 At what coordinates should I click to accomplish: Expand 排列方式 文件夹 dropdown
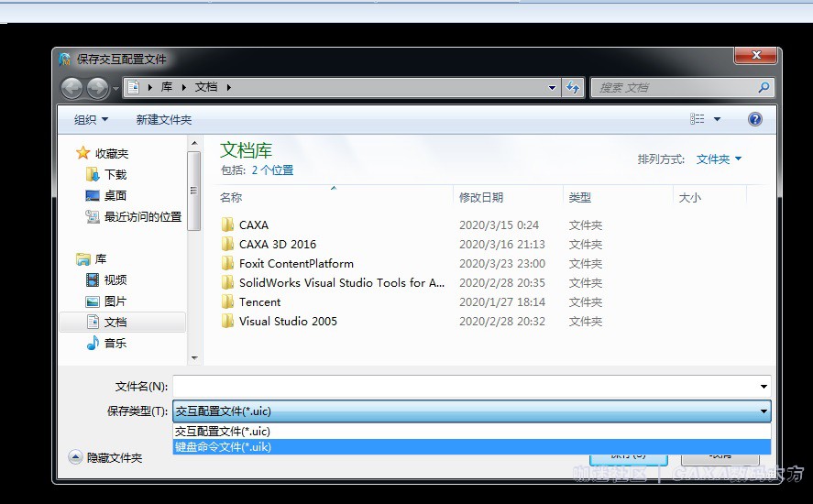[x=719, y=159]
